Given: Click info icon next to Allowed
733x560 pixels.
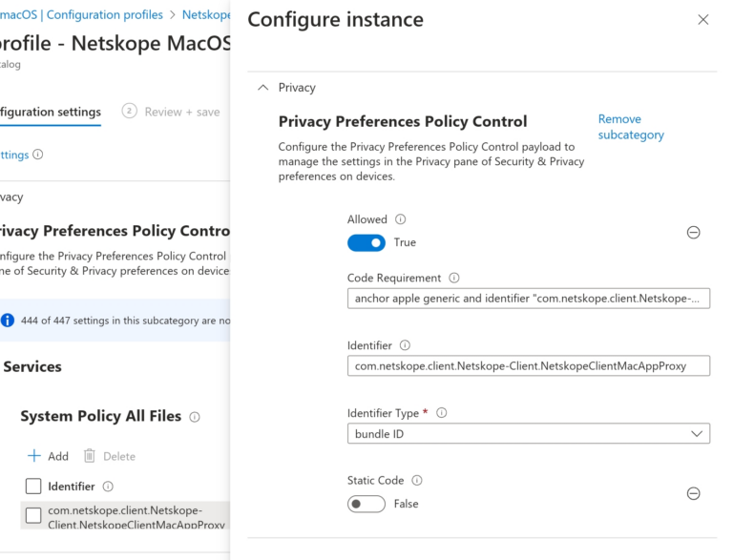Looking at the screenshot, I should coord(401,219).
